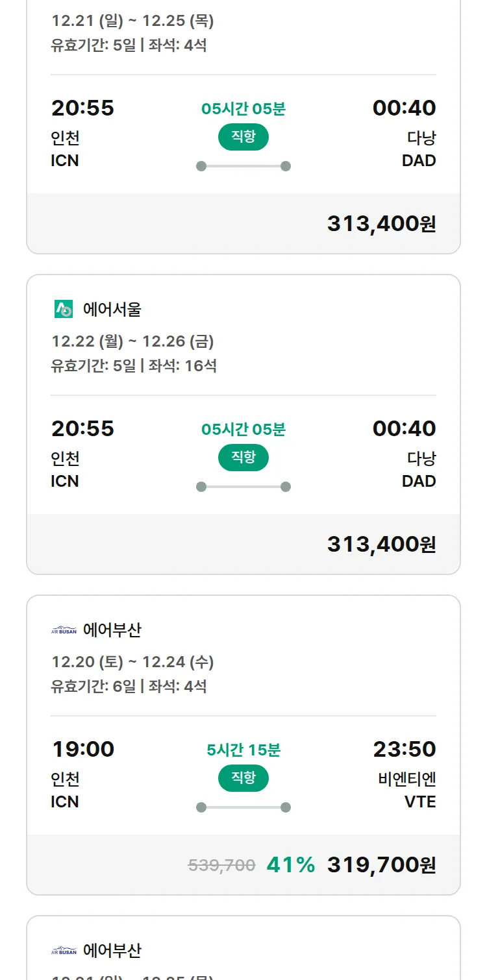Image resolution: width=487 pixels, height=980 pixels.
Task: Tap the 직항 badge on the 12.21 flight
Action: point(243,137)
